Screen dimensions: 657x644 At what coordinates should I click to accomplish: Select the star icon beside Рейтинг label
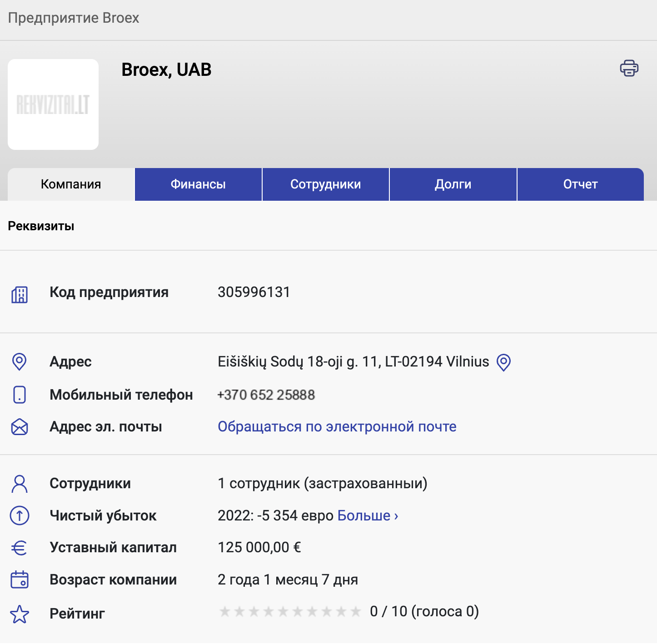[x=20, y=614]
